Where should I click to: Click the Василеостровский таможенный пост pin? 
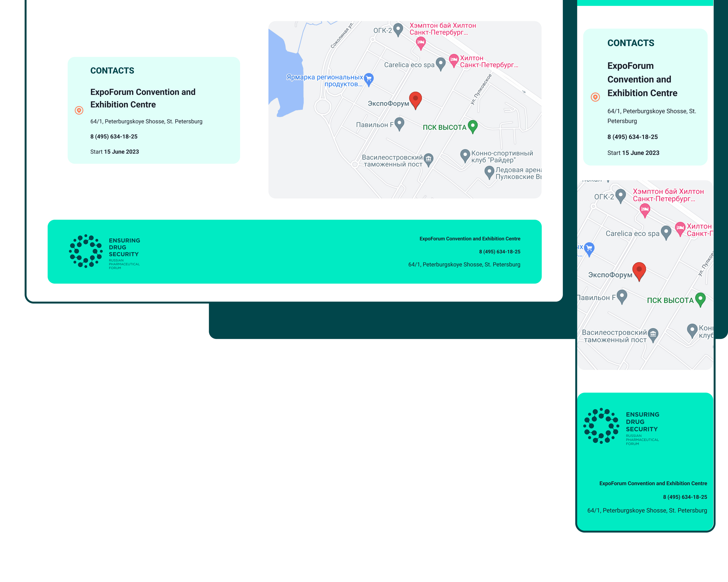[x=428, y=159]
